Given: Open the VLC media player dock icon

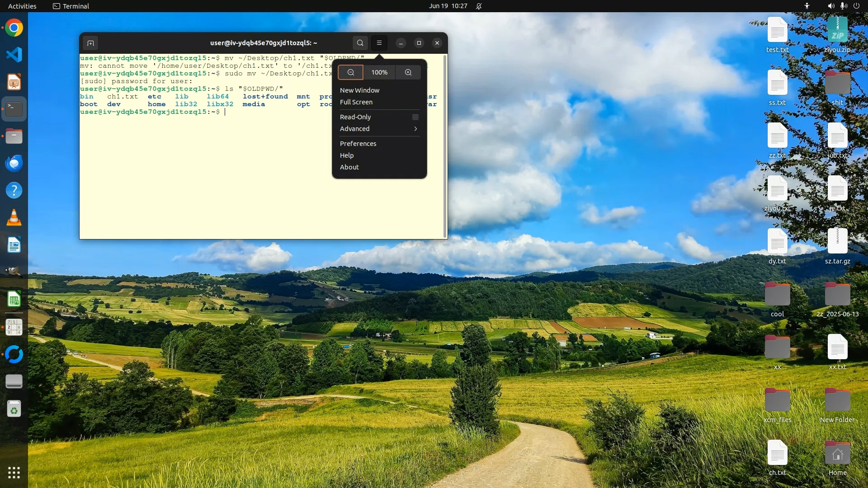Looking at the screenshot, I should coord(14,218).
